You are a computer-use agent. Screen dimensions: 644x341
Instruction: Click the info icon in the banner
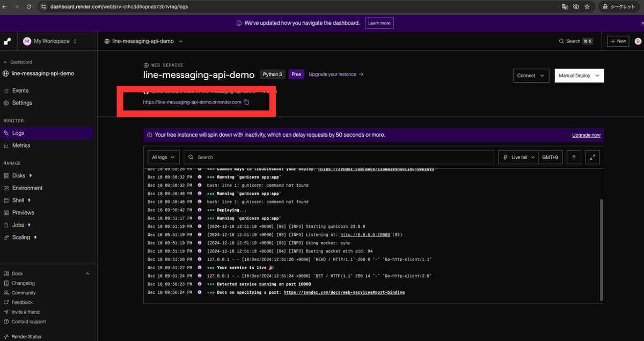pyautogui.click(x=238, y=23)
